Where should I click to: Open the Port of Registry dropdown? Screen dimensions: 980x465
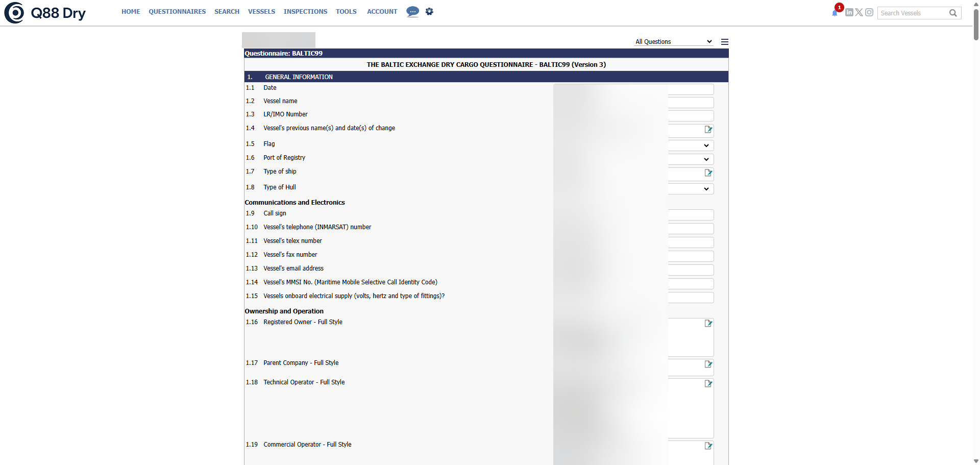click(x=706, y=159)
